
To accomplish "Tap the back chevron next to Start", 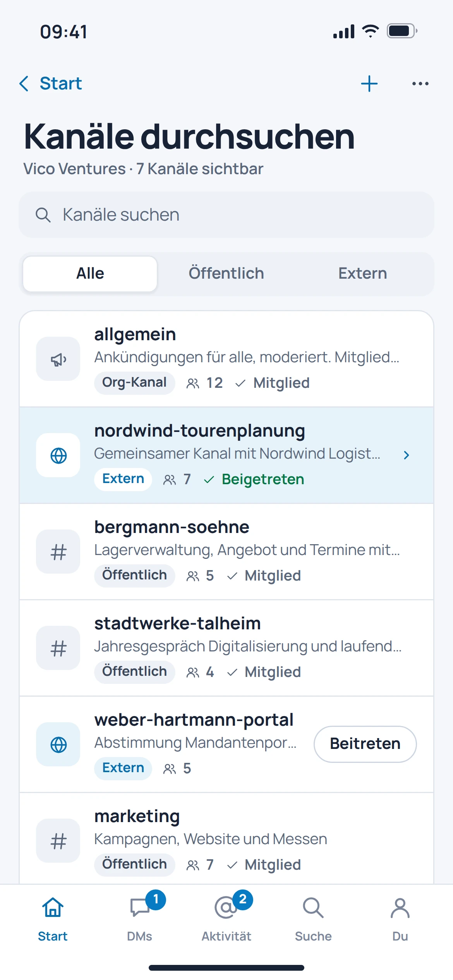I will click(24, 84).
